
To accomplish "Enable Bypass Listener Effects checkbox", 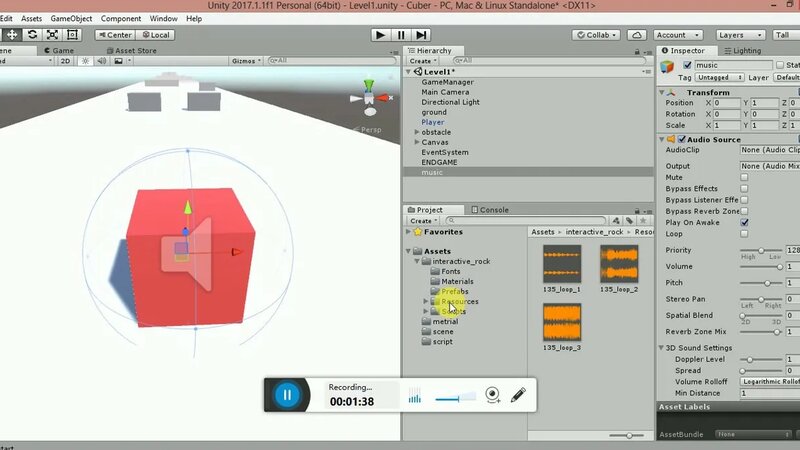I will coord(744,200).
